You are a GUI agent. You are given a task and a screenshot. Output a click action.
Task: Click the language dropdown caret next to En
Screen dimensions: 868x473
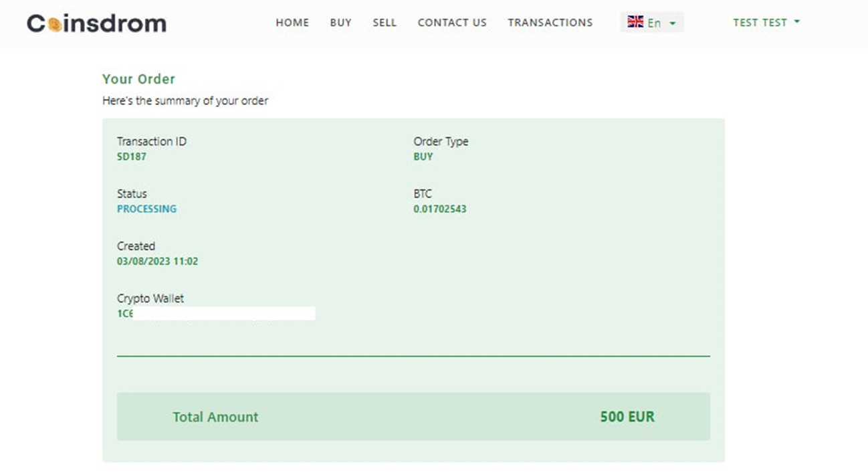point(672,23)
